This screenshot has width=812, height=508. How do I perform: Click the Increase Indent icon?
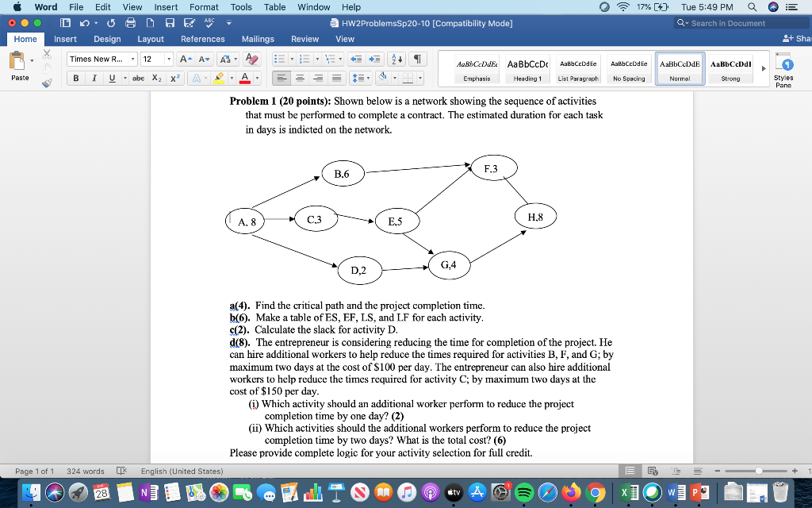tap(375, 59)
